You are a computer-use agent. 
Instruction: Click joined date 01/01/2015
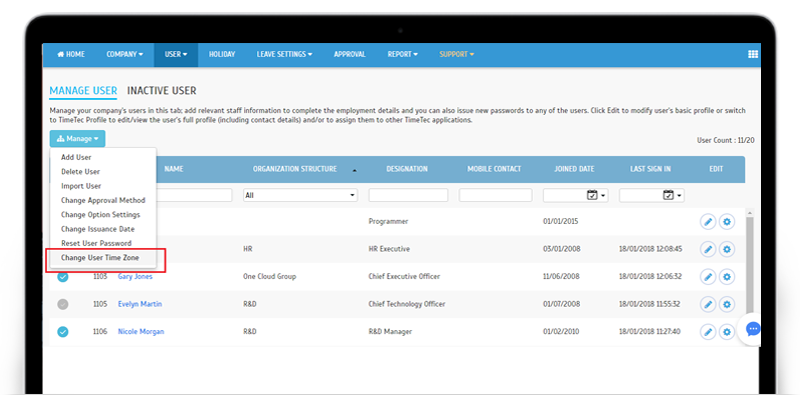pos(560,222)
